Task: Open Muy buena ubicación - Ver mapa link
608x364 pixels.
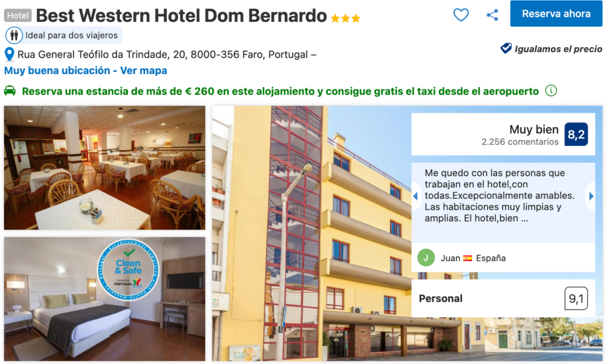Action: coord(85,71)
